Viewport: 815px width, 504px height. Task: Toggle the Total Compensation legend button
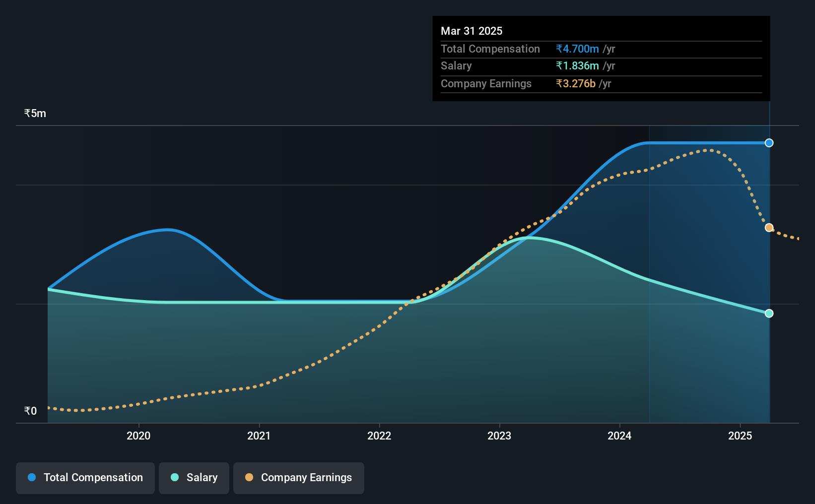[85, 478]
